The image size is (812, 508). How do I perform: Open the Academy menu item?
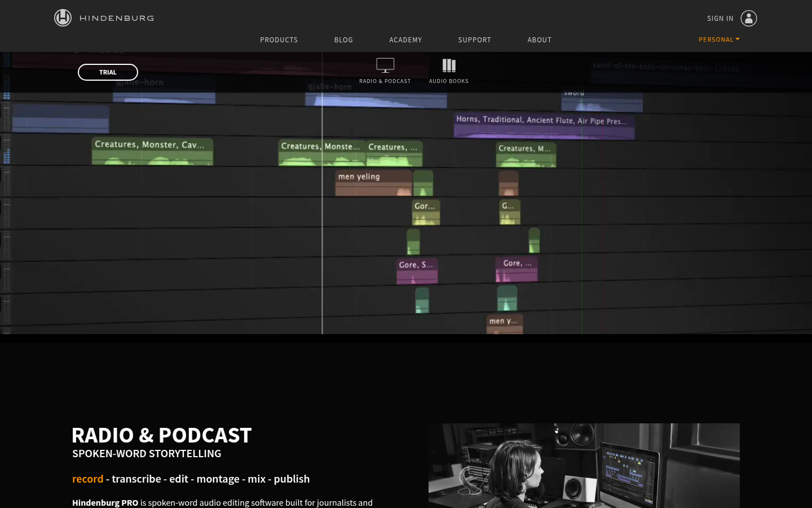(405, 40)
